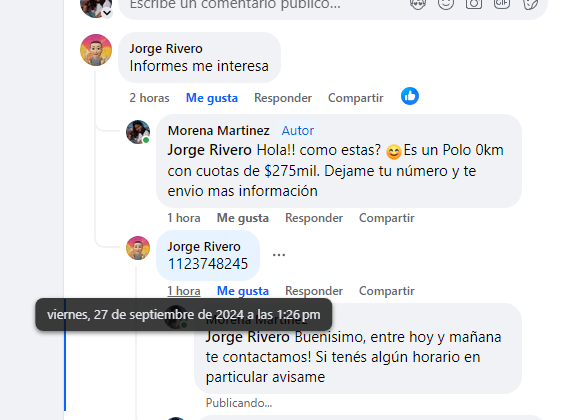Insert a GIF into the comment
Image resolution: width=561 pixels, height=420 pixels.
(502, 4)
